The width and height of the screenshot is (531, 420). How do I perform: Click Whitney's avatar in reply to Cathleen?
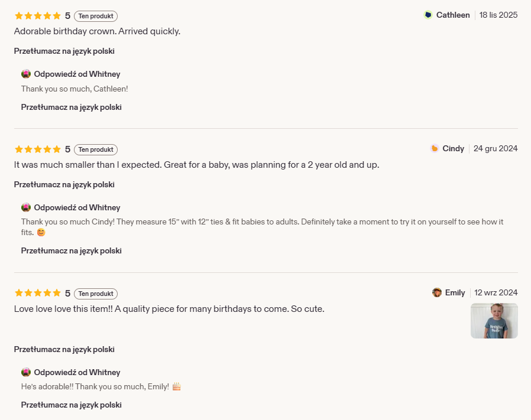click(26, 74)
